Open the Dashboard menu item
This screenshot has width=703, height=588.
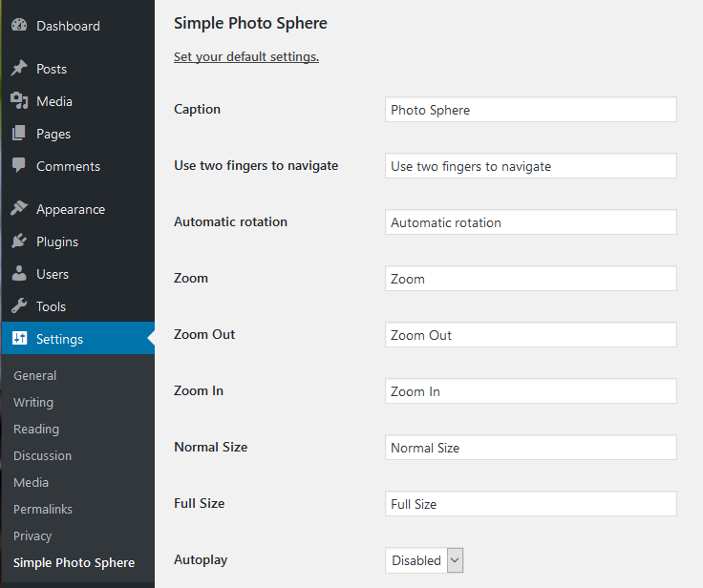click(78, 26)
